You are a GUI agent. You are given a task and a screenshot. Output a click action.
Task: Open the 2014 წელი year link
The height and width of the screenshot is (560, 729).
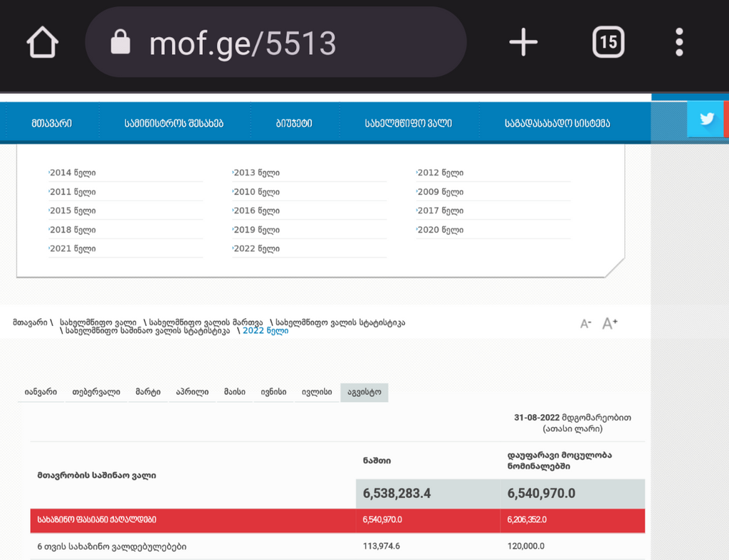(x=73, y=173)
